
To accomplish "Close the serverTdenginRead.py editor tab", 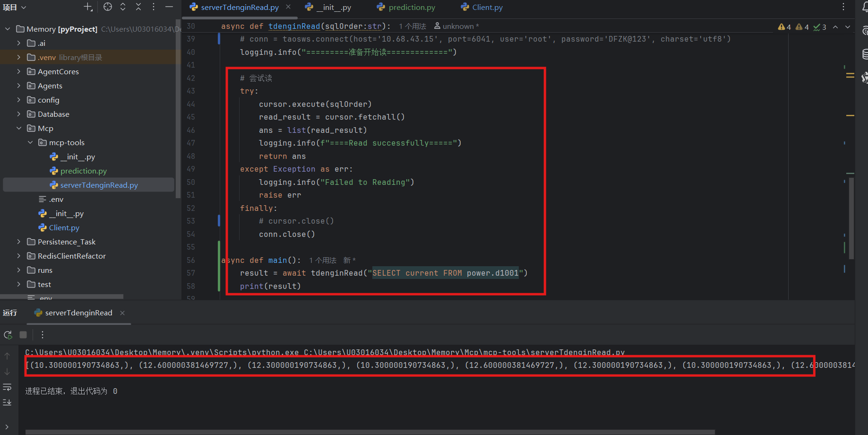I will pos(288,7).
